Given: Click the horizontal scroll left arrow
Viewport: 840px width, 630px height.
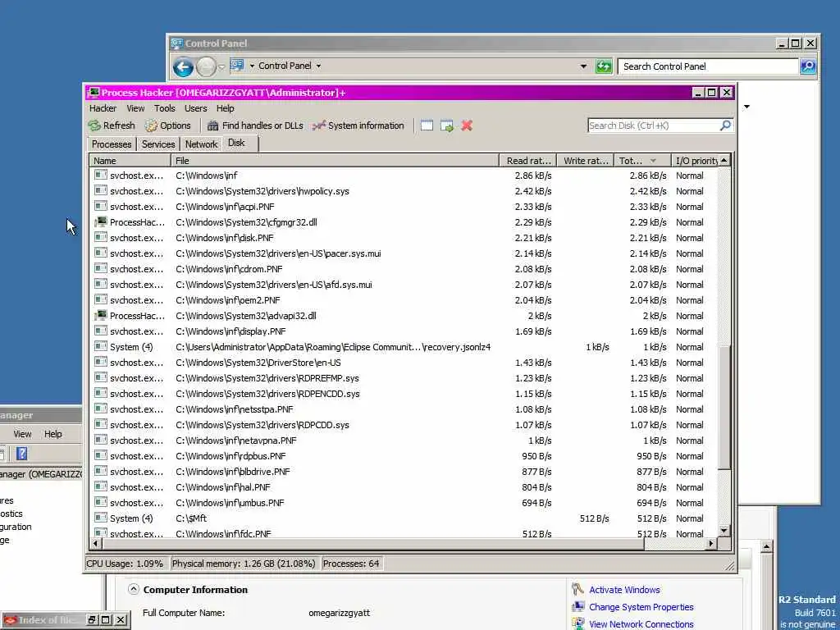Looking at the screenshot, I should 96,543.
